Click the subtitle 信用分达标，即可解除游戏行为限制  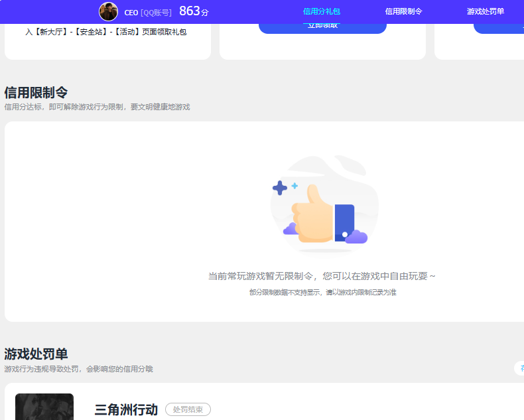tap(64, 107)
